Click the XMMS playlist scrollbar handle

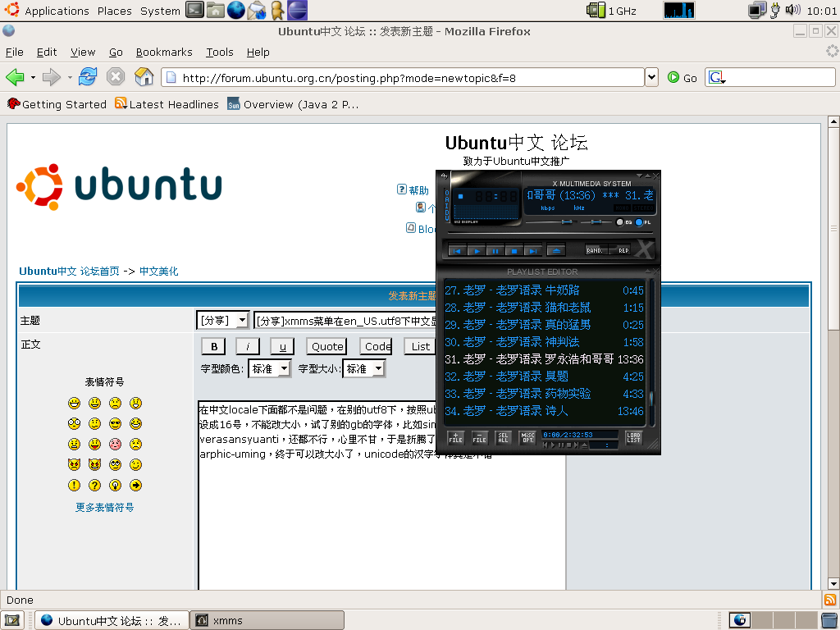tap(652, 399)
